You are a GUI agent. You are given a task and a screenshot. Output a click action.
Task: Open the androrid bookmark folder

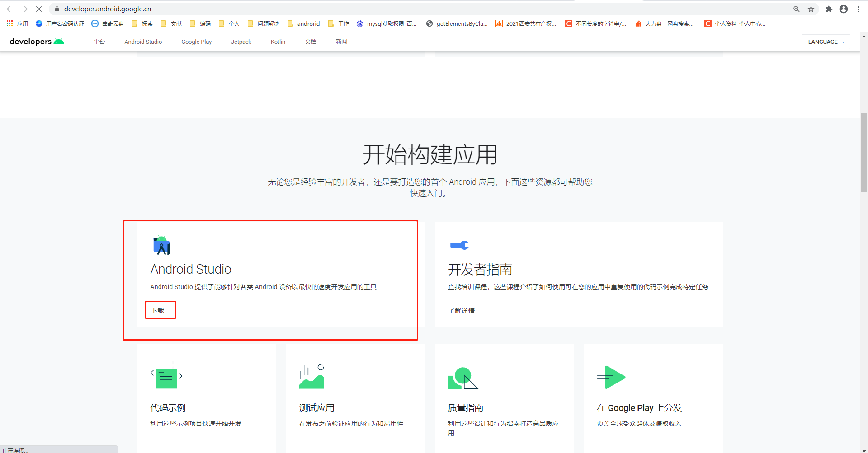tap(304, 23)
